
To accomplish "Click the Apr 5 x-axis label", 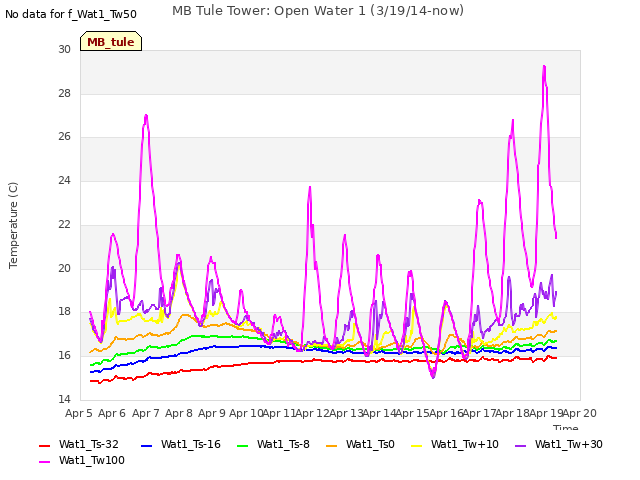I will (79, 413).
